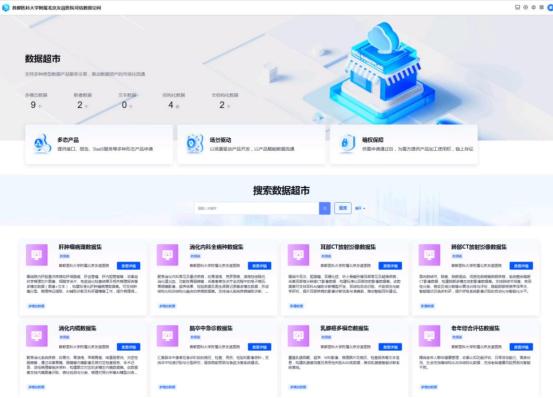
Task: Click the blue button on 肺部CT放射影像数据集 card
Action: pos(521,266)
